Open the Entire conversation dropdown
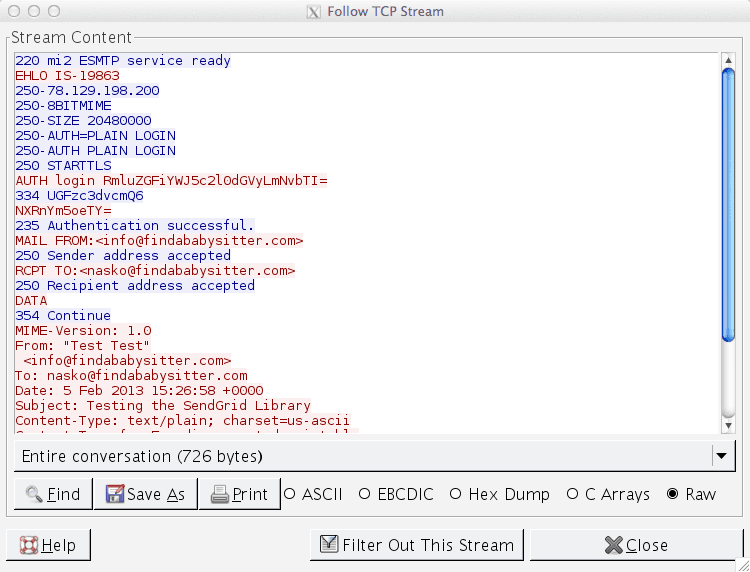This screenshot has height=572, width=750. click(375, 456)
